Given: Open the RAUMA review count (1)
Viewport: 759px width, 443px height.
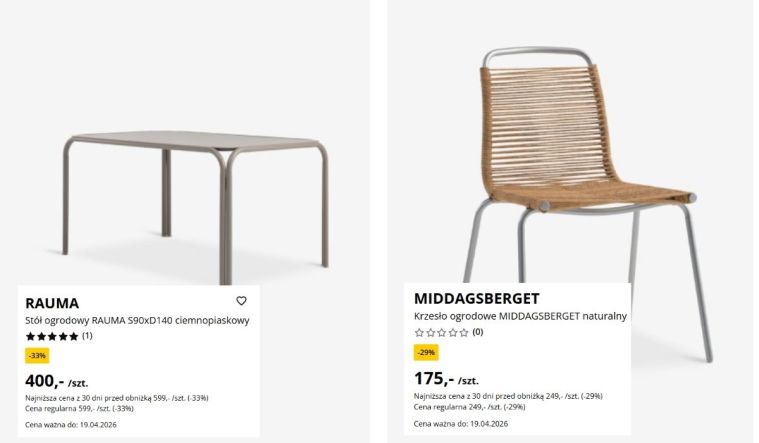Looking at the screenshot, I should coord(87,336).
